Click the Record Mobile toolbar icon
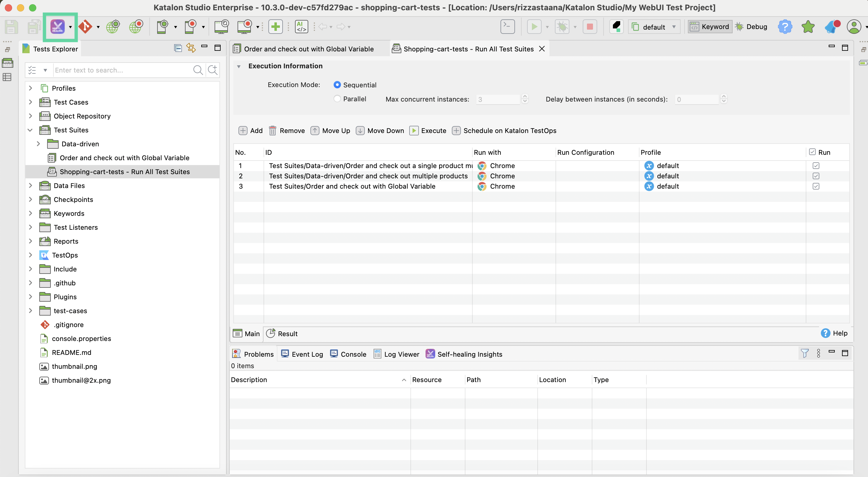The image size is (868, 477). (x=190, y=27)
